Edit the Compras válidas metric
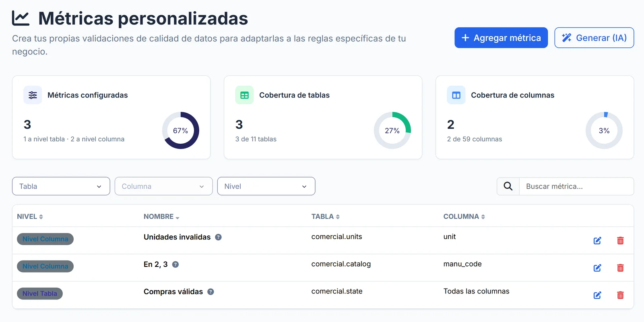This screenshot has height=322, width=644. coord(597,295)
